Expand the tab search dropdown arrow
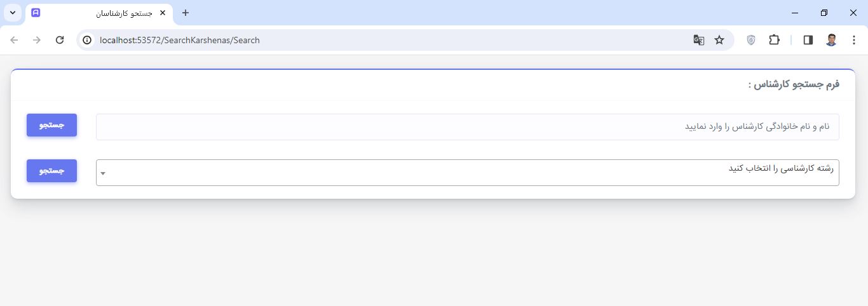Screen dimensions: 868x306 click(x=12, y=13)
